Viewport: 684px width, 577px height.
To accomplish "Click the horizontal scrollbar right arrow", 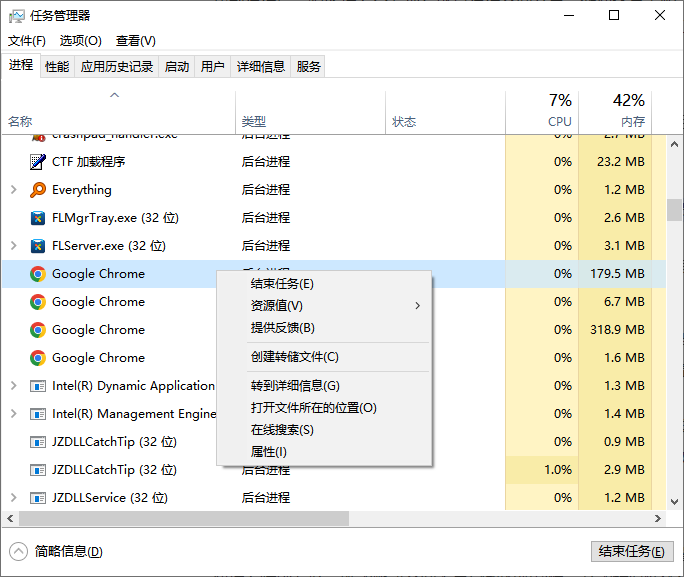I will [658, 519].
